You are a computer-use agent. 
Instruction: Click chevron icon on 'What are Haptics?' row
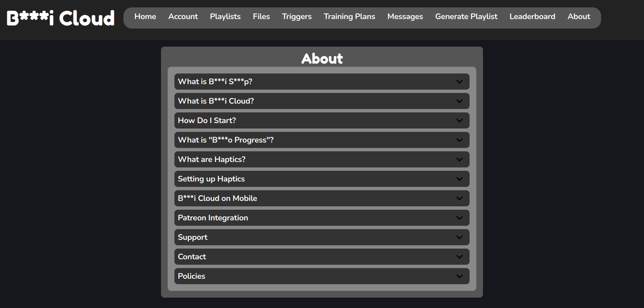pyautogui.click(x=460, y=159)
